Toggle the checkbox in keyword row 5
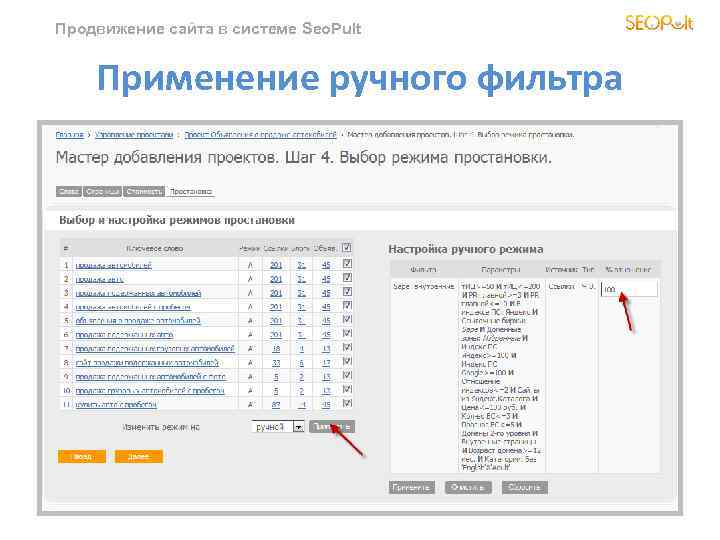Screen dimensions: 720x540 point(347,319)
